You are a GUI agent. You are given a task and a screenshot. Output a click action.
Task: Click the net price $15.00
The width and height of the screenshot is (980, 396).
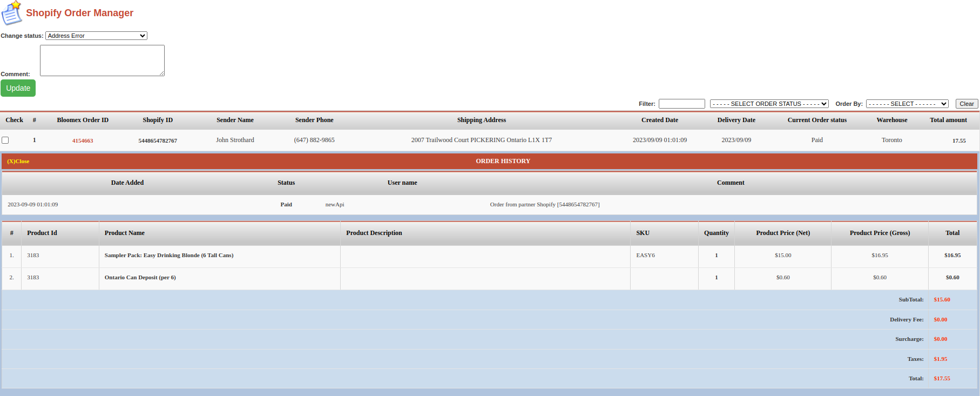coord(783,255)
